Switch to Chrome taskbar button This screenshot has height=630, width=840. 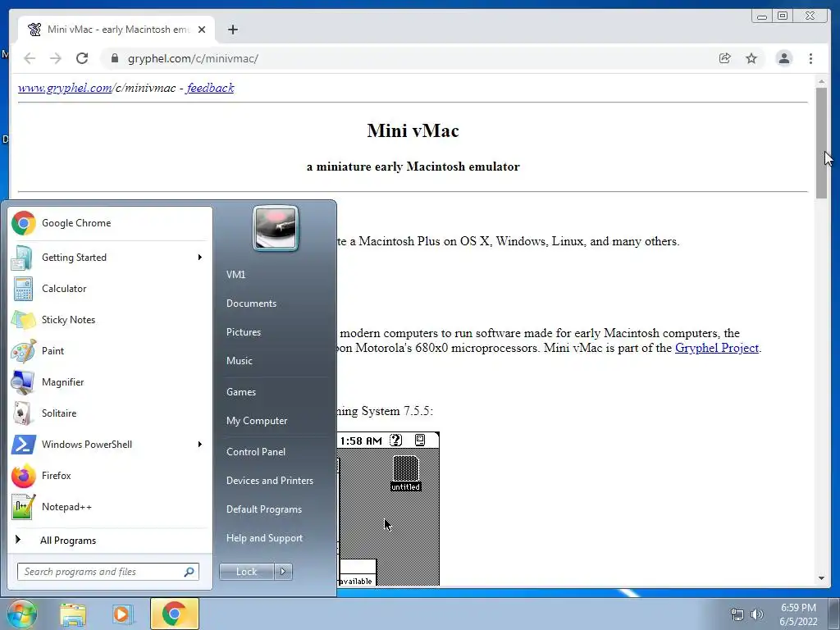(174, 614)
